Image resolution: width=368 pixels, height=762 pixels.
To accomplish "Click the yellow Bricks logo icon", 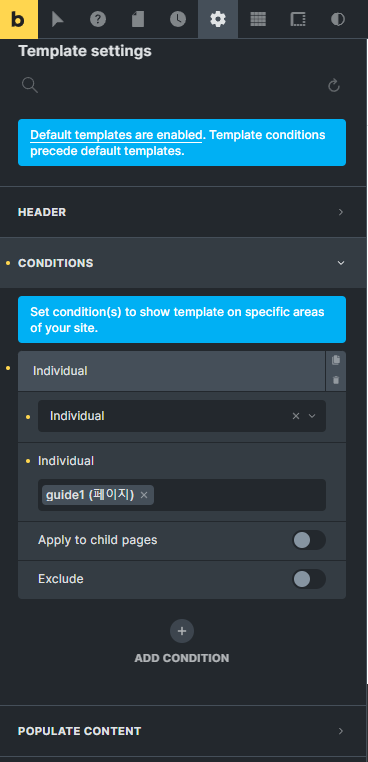I will 18,19.
